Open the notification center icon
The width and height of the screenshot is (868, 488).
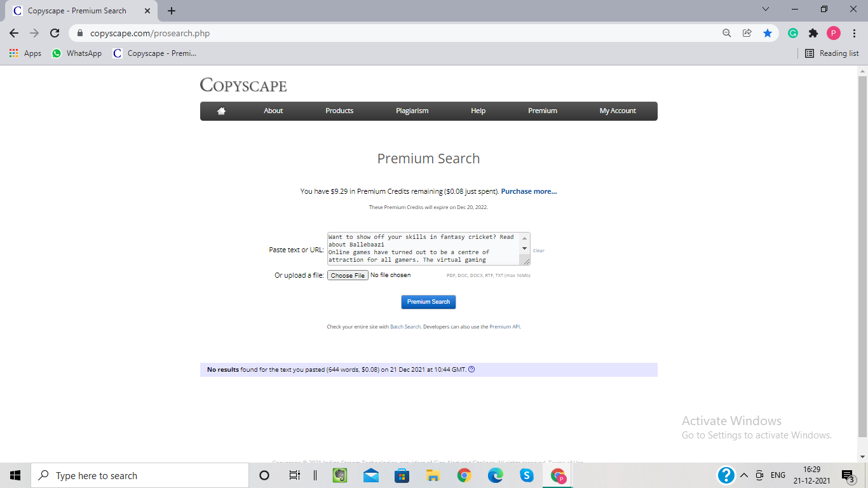848,475
